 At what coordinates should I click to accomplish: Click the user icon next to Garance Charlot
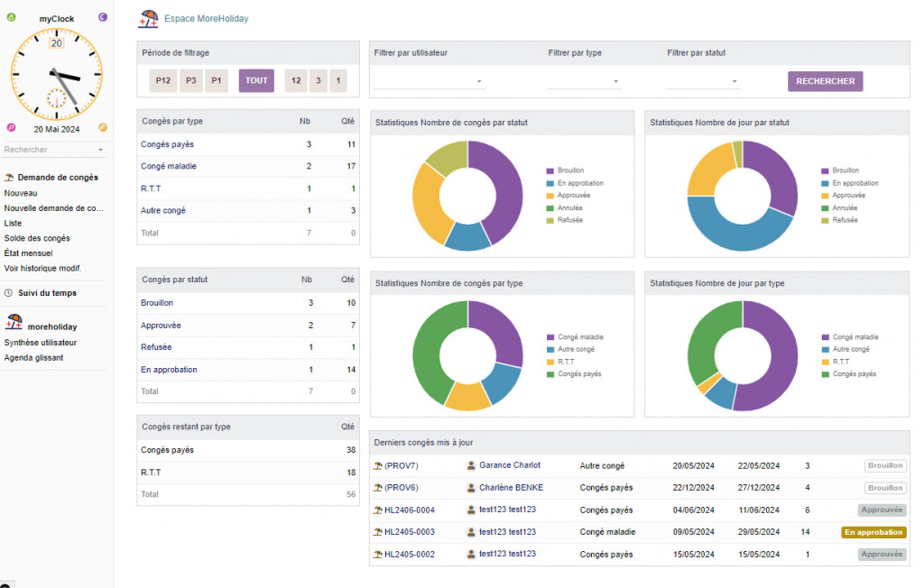coord(471,465)
